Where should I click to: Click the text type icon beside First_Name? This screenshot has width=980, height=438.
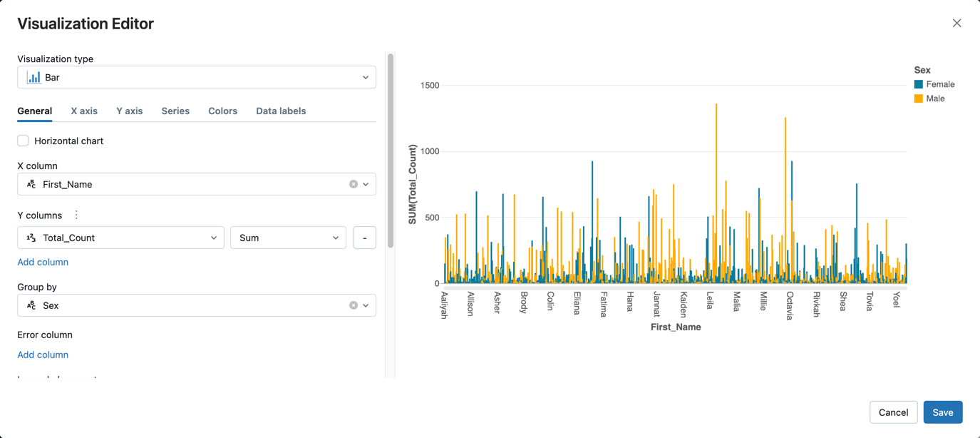point(31,184)
